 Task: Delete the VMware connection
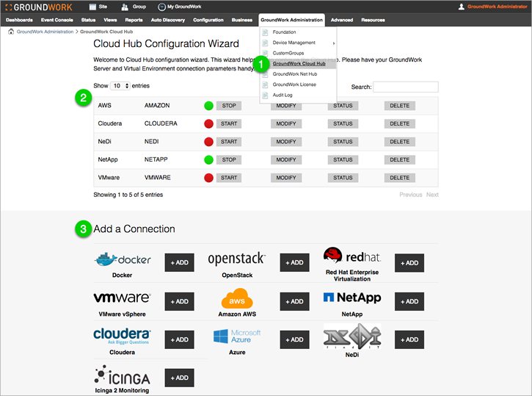point(400,178)
